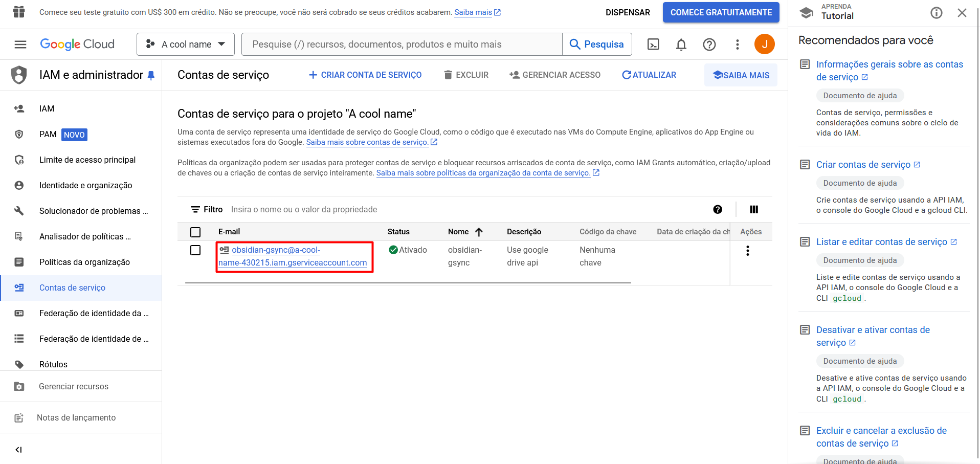Close the Tutorial panel

(x=962, y=13)
